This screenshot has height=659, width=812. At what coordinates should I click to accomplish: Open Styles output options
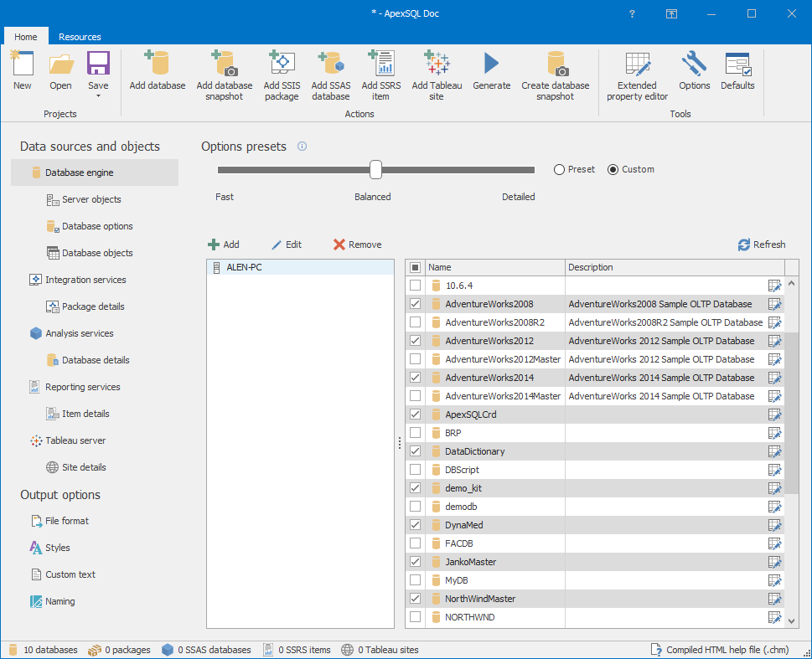[49, 548]
